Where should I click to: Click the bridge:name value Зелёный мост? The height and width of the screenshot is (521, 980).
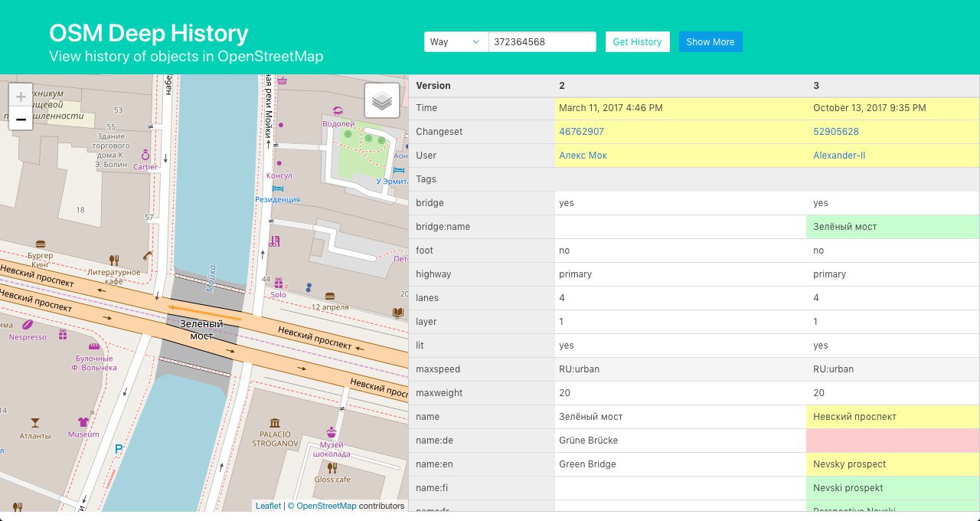[x=893, y=227]
